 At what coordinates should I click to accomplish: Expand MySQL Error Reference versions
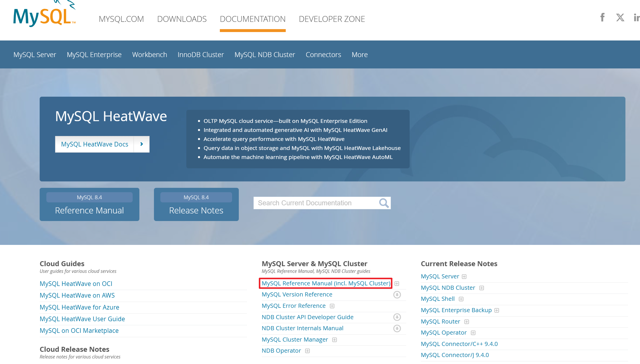[332, 306]
